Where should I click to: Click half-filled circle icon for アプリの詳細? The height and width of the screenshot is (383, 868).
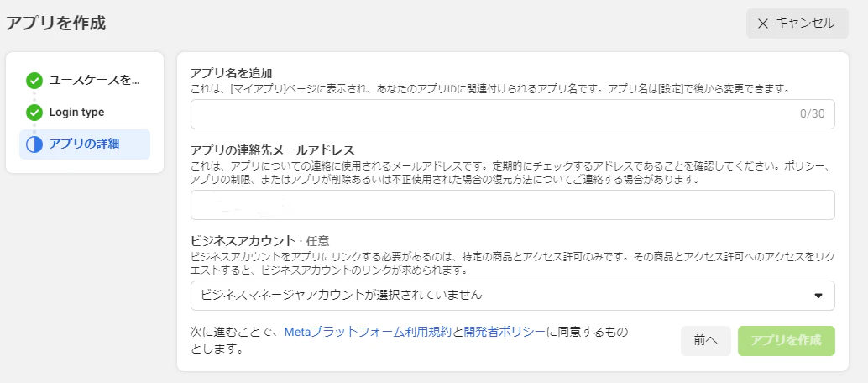pyautogui.click(x=34, y=144)
